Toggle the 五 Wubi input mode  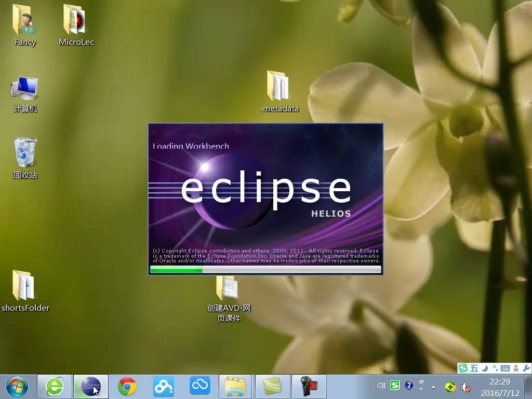(x=474, y=368)
